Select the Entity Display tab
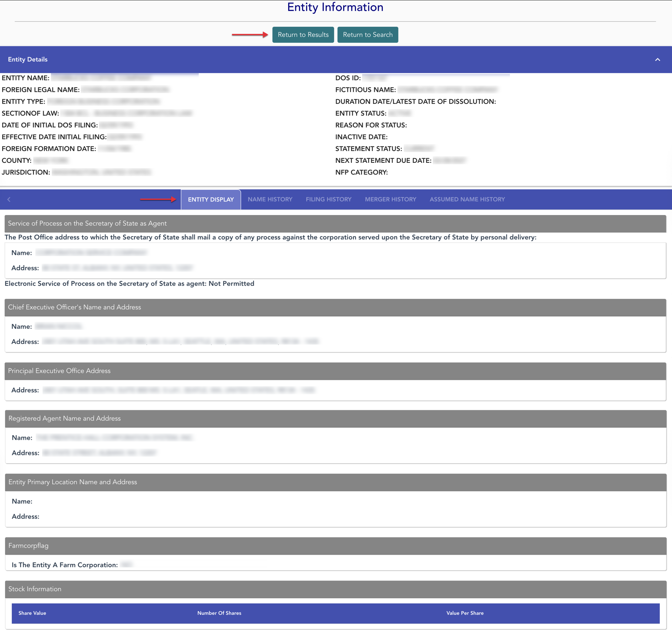 point(211,200)
